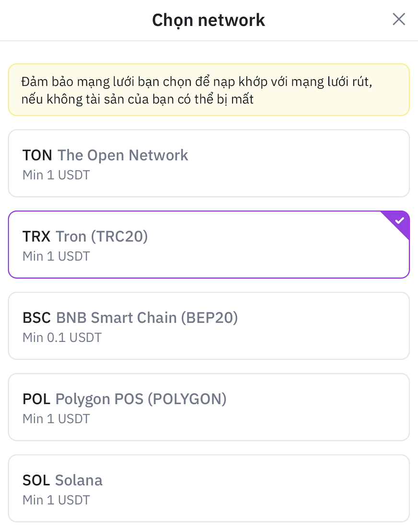Image resolution: width=418 pixels, height=532 pixels.
Task: Pick the POL Polygon POS (POLYGON) network
Action: click(209, 407)
